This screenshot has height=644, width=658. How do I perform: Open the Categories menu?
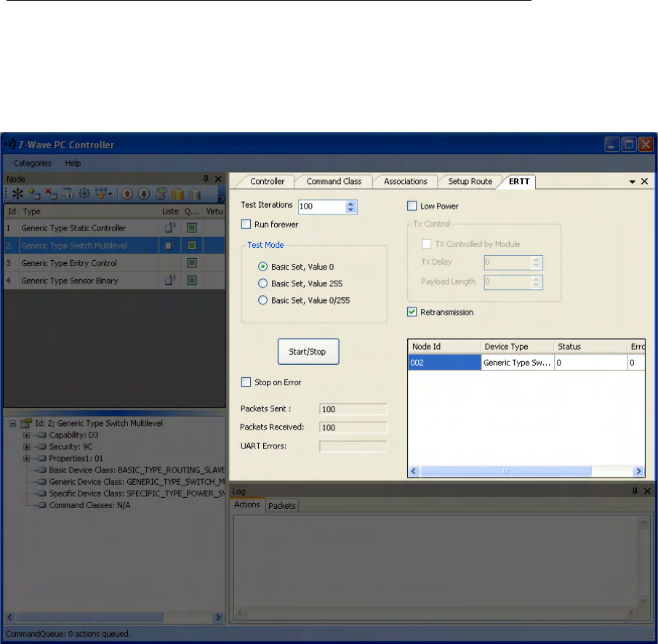pos(32,164)
